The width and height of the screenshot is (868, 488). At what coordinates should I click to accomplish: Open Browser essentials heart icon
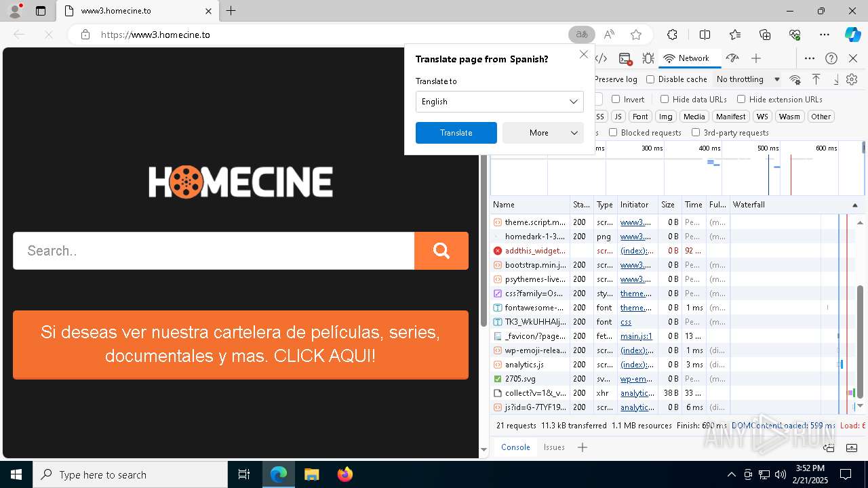click(x=795, y=35)
